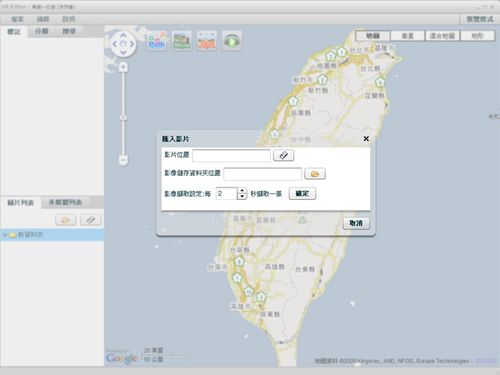Pan the map down with arrow control
The image size is (500, 375).
[123, 52]
